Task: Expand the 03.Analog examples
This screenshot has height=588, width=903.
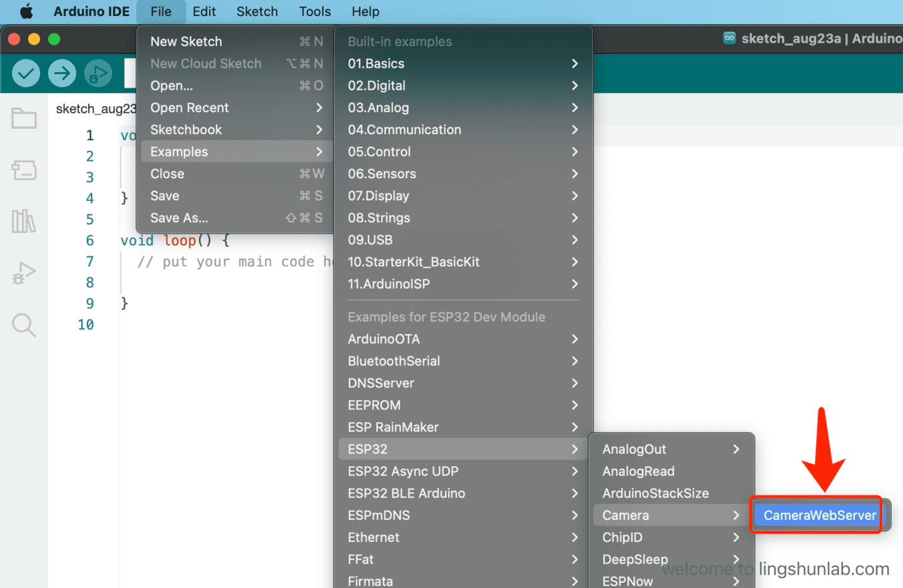Action: click(463, 107)
